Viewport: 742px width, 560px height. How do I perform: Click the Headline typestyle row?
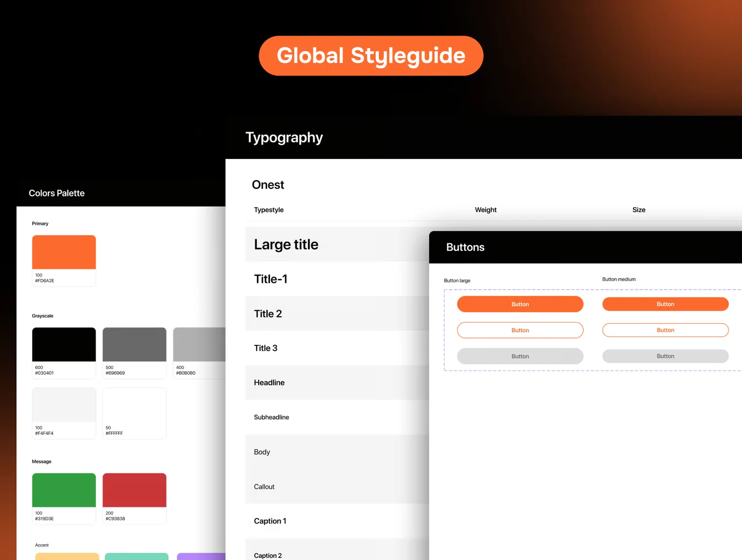coord(337,382)
